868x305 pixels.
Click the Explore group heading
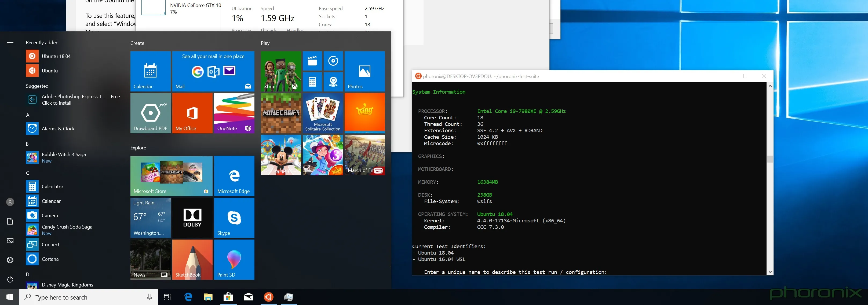[138, 148]
